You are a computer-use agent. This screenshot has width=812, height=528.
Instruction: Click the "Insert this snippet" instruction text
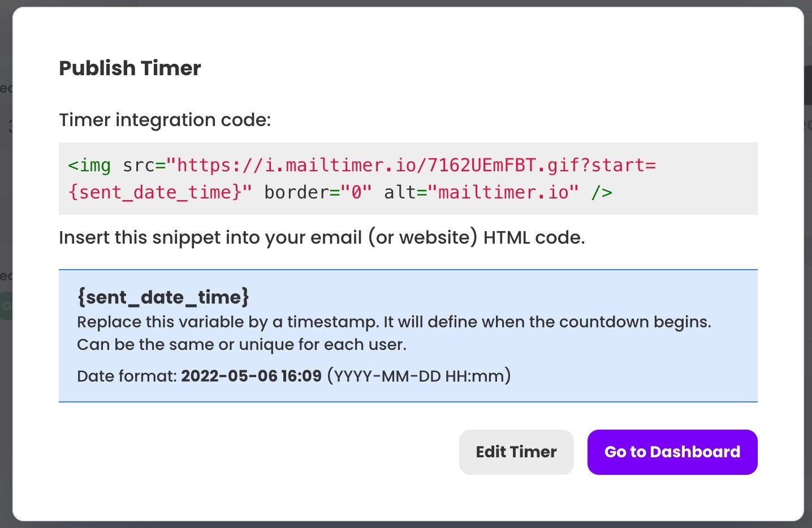click(x=321, y=237)
